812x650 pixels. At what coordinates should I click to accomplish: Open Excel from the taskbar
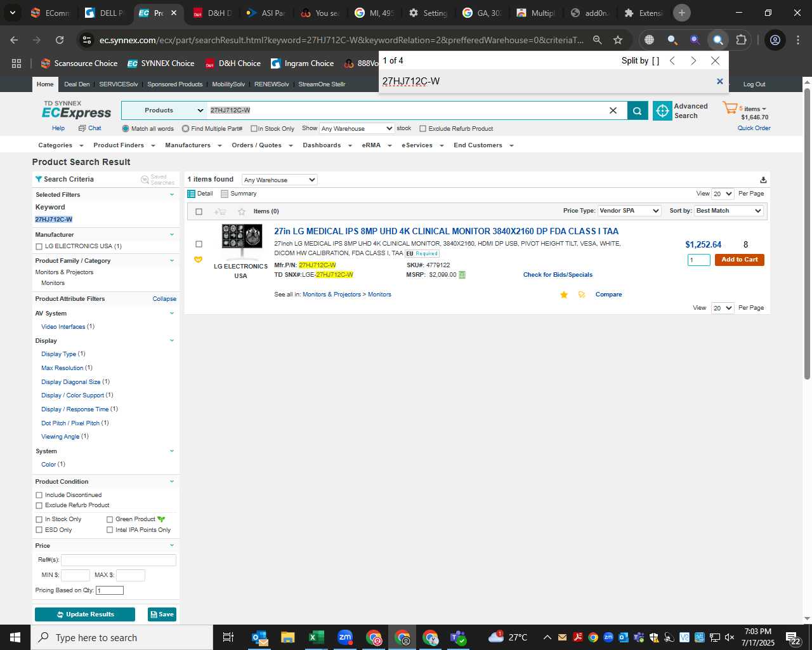pyautogui.click(x=316, y=637)
